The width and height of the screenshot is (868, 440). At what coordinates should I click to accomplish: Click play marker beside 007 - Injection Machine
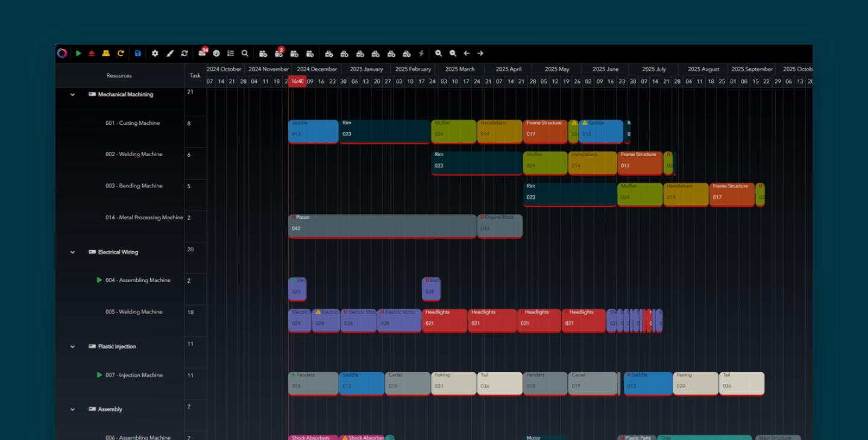(x=99, y=375)
